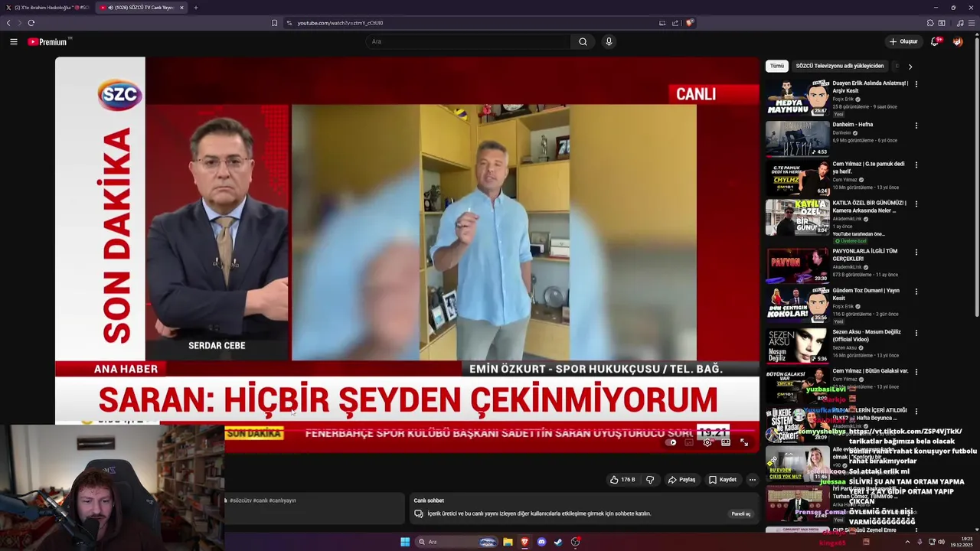Focus the YouTube search field

(468, 41)
